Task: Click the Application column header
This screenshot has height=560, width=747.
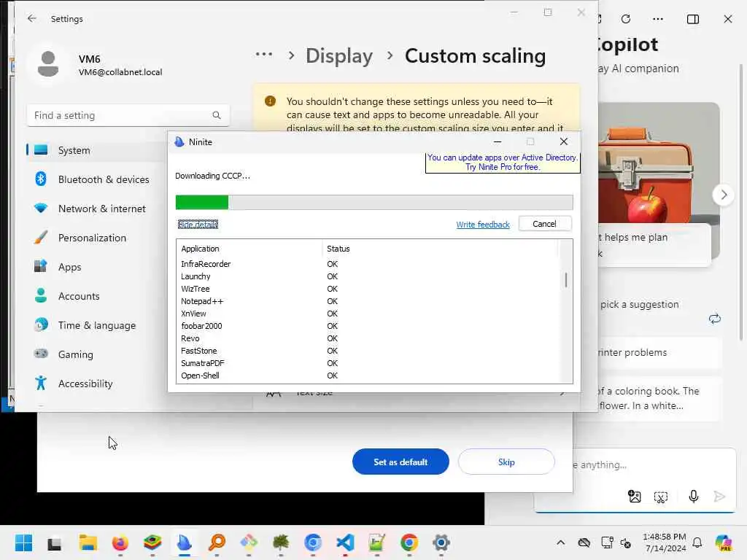Action: [x=249, y=249]
